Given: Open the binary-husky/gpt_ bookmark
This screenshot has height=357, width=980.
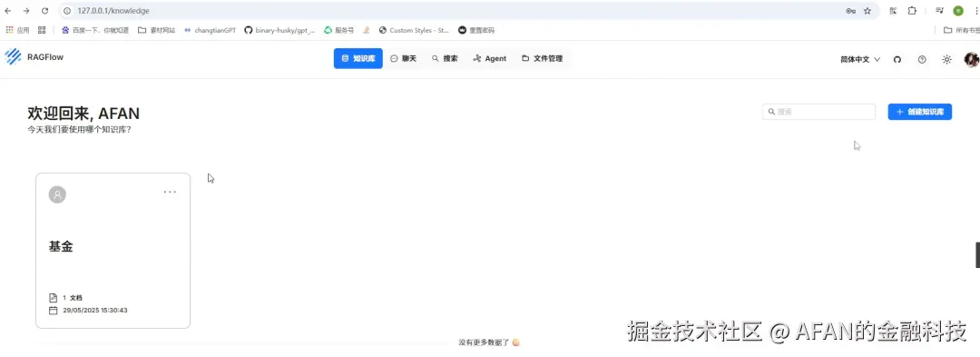Looking at the screenshot, I should [280, 30].
